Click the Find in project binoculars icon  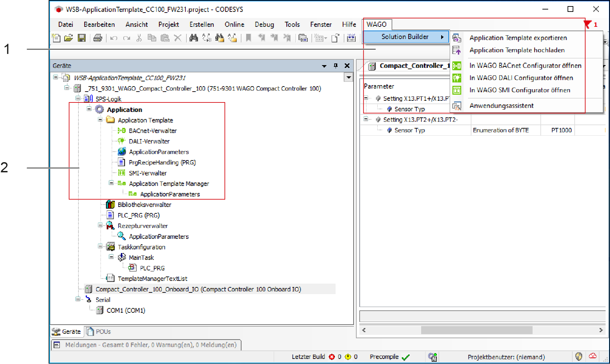tap(220, 38)
